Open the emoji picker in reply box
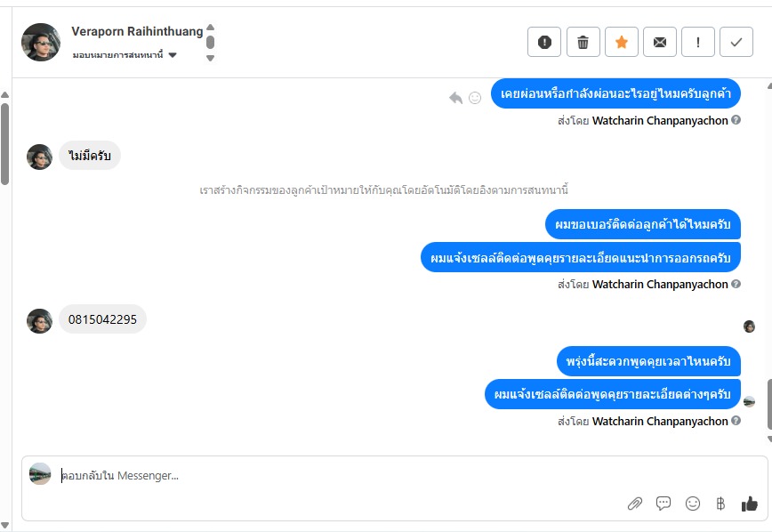The image size is (772, 532). [x=693, y=504]
